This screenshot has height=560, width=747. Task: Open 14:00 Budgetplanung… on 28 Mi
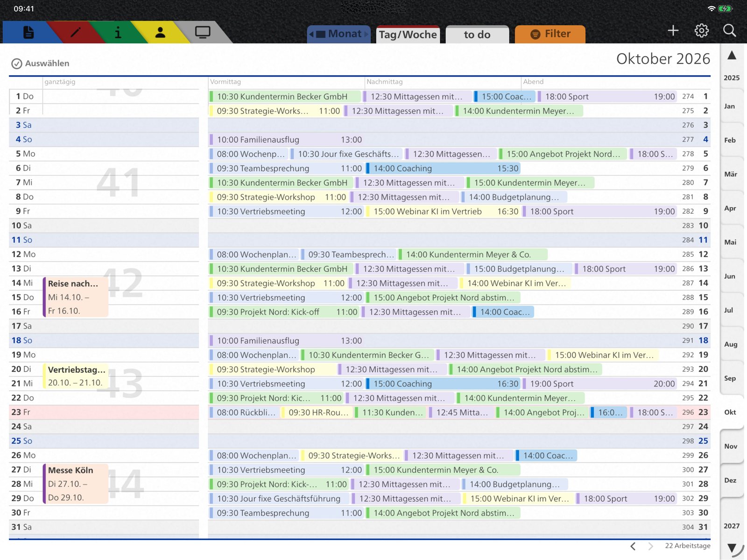pos(514,484)
